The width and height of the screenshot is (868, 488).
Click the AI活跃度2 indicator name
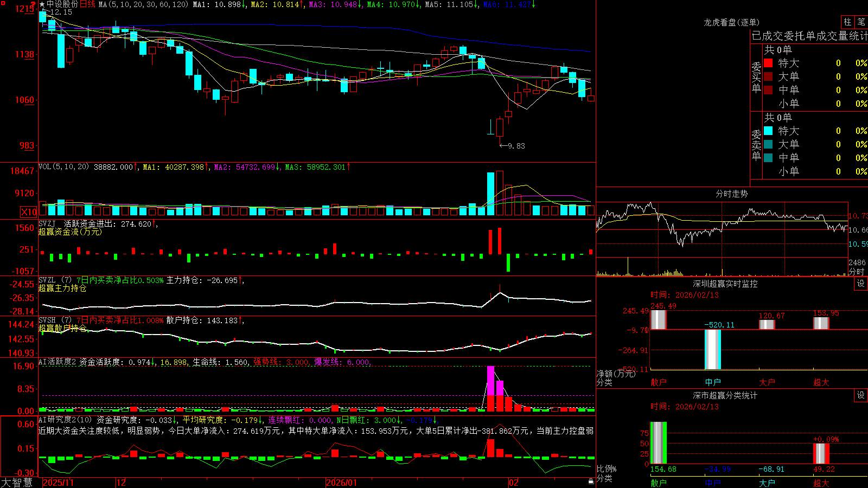[58, 362]
